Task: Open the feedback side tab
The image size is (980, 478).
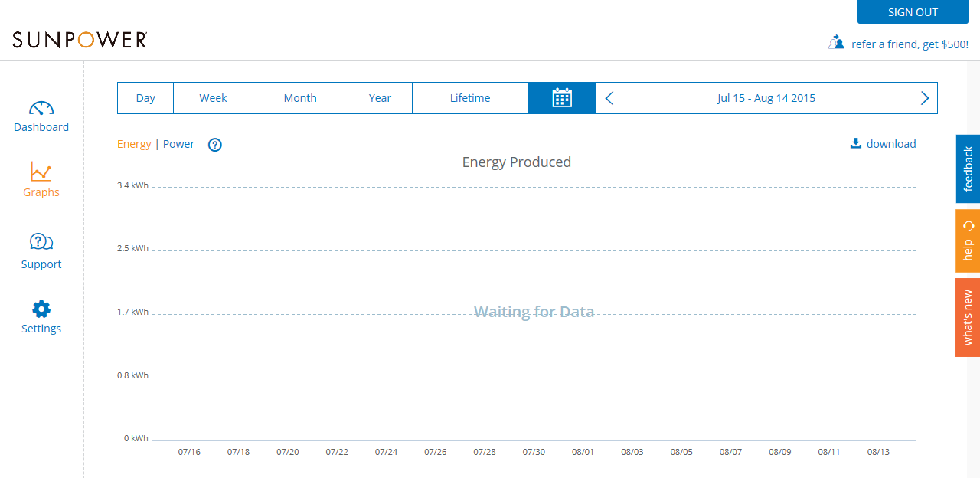Action: point(968,169)
